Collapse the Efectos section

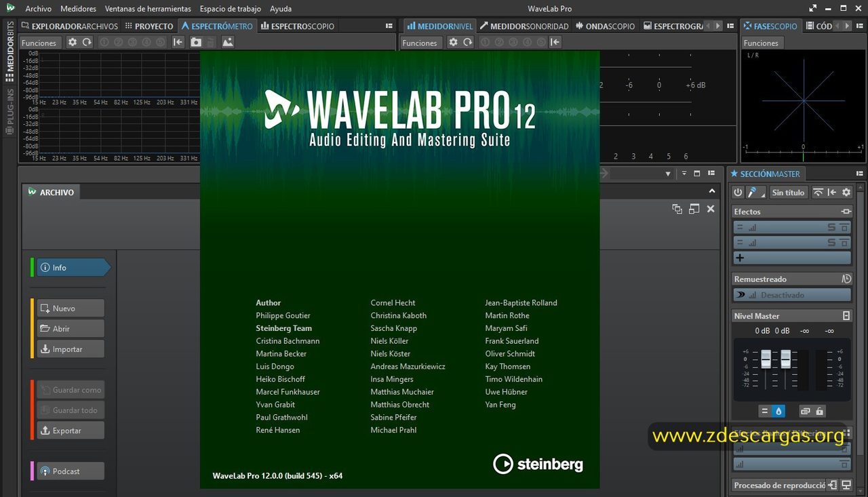pos(846,212)
